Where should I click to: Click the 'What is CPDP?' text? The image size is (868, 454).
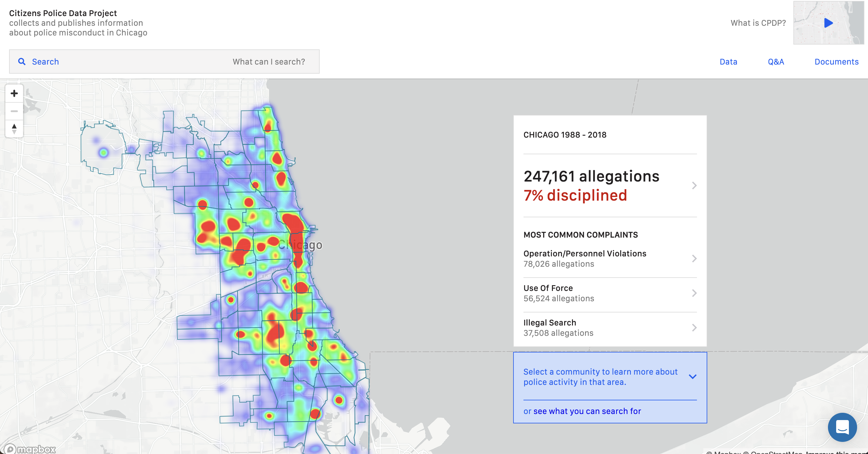tap(758, 23)
